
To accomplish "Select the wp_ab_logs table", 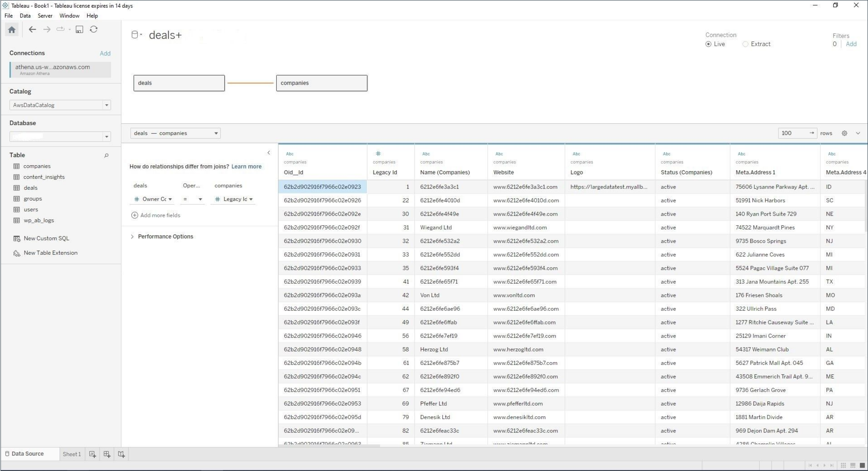I will [38, 220].
